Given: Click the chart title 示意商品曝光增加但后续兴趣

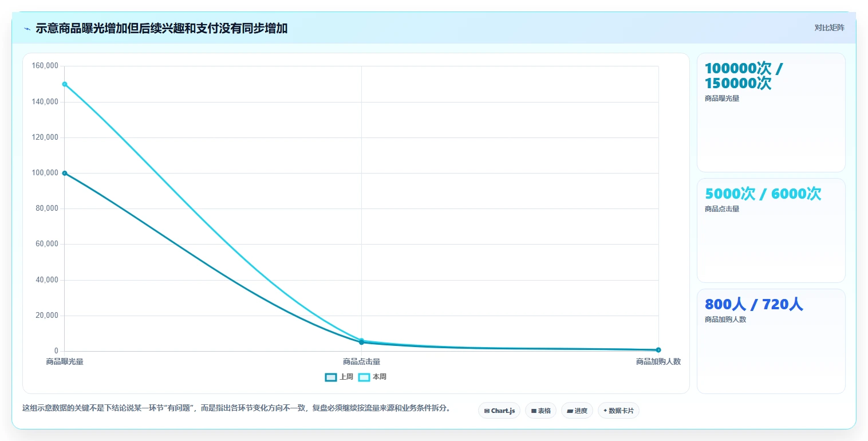Looking at the screenshot, I should [x=161, y=29].
